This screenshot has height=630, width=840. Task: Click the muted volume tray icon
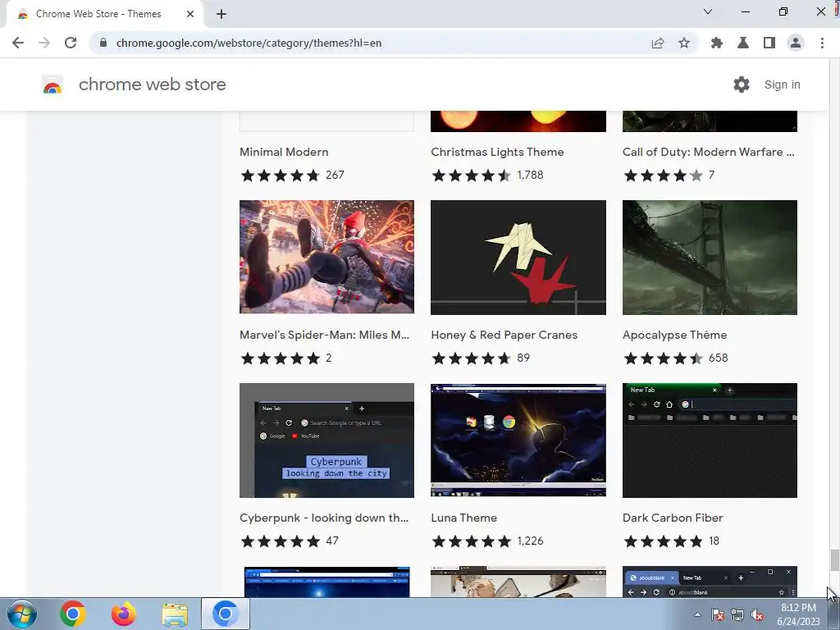[x=757, y=614]
